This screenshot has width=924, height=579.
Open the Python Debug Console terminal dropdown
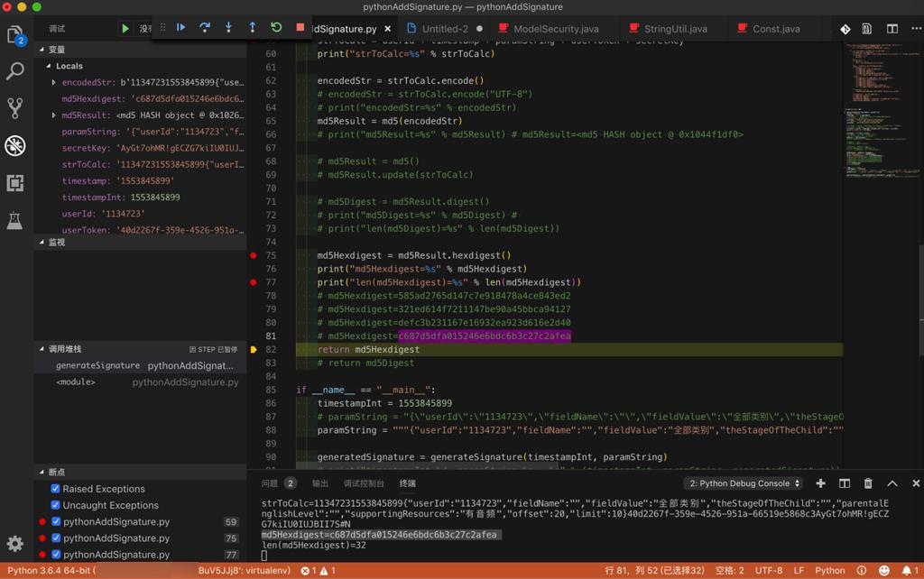[744, 483]
